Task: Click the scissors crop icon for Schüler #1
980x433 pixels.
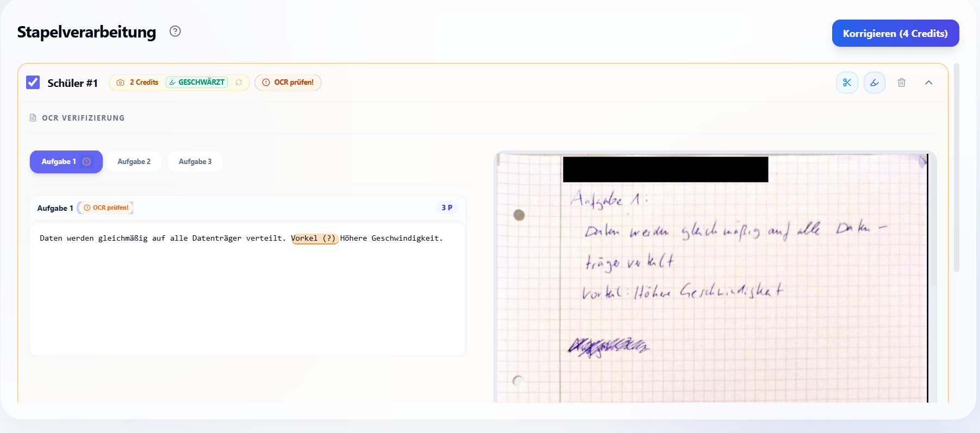Action: [847, 83]
